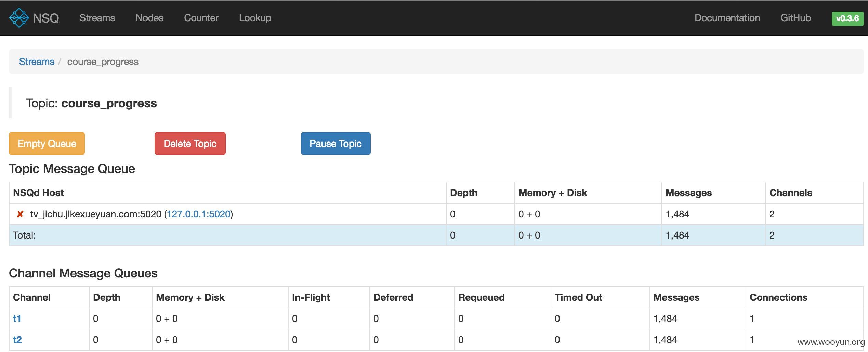The width and height of the screenshot is (868, 352).
Task: Open the Lookup page
Action: (255, 18)
